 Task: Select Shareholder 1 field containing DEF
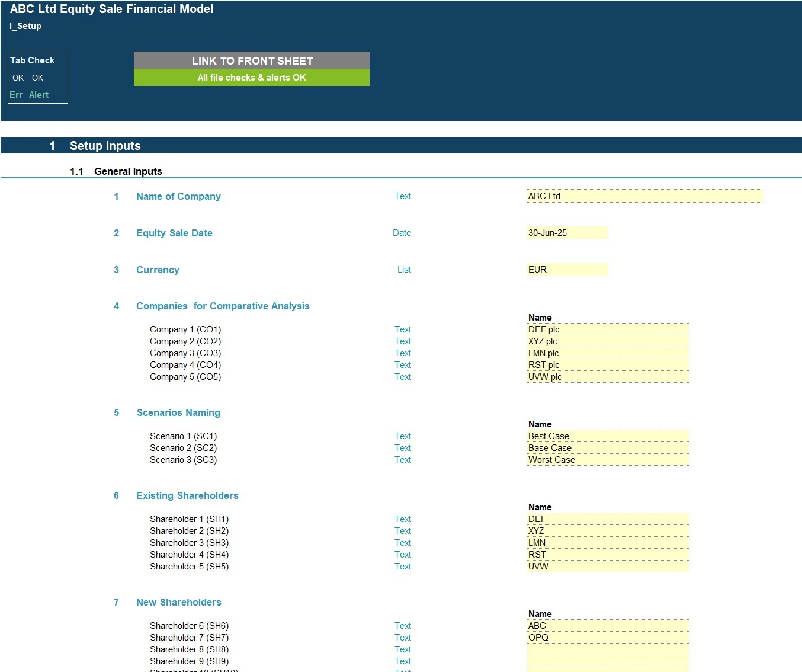(x=607, y=519)
